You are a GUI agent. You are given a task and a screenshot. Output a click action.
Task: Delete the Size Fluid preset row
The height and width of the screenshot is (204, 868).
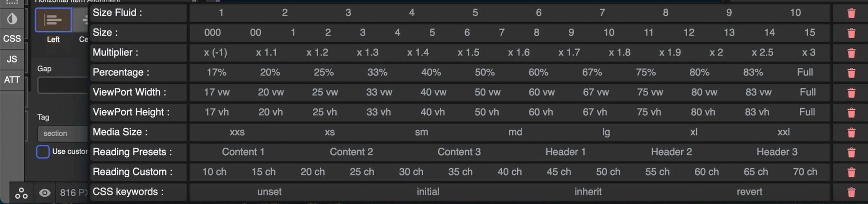point(851,13)
